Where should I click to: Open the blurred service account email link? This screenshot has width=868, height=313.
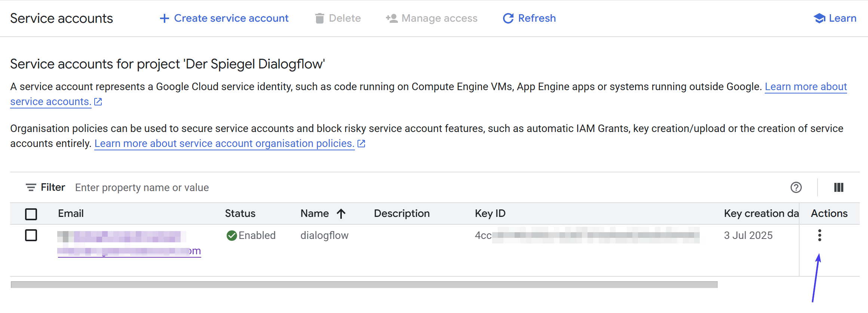click(129, 251)
